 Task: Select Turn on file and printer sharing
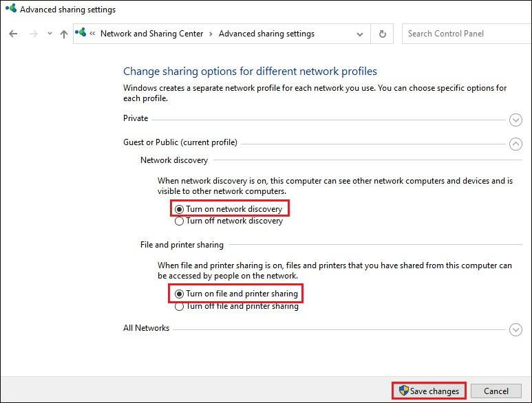pyautogui.click(x=236, y=294)
